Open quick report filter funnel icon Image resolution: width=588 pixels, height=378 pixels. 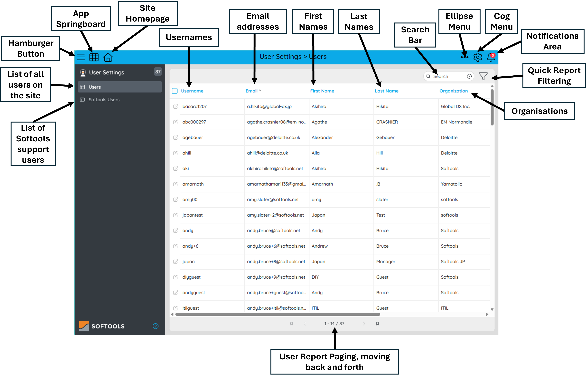(483, 76)
